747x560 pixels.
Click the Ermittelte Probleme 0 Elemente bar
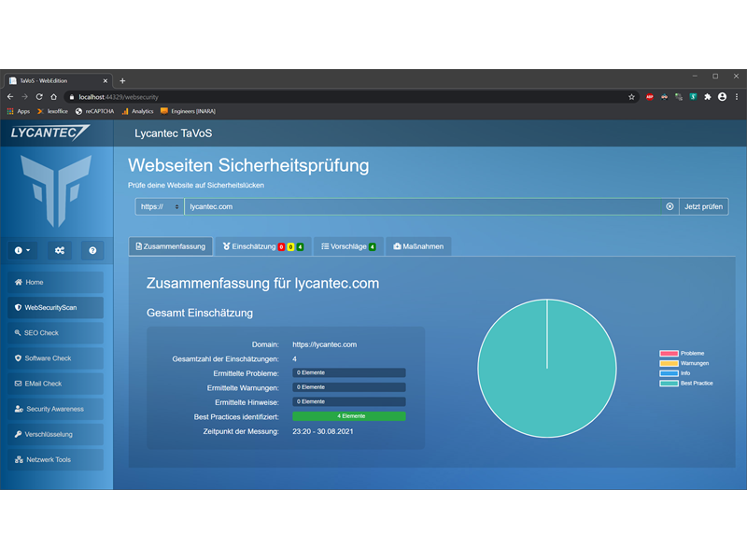[349, 372]
